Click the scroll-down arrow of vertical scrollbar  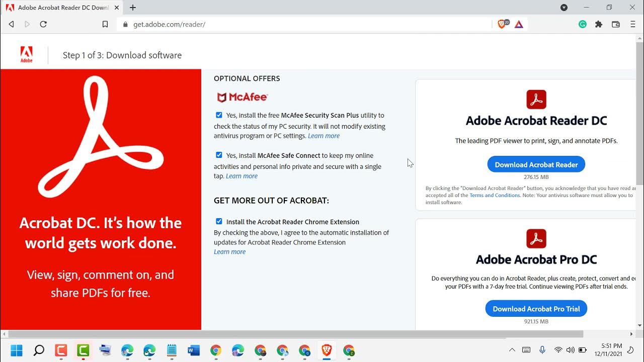[640, 325]
